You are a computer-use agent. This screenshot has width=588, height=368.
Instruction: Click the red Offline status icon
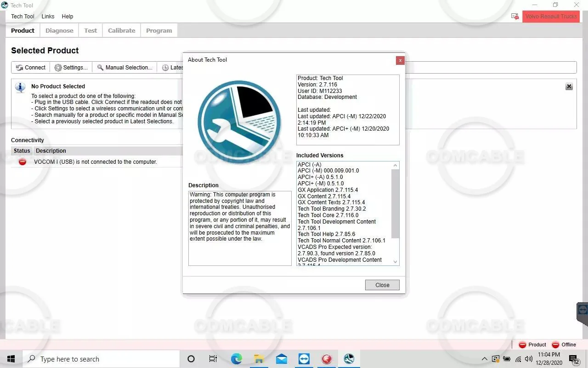pyautogui.click(x=555, y=345)
